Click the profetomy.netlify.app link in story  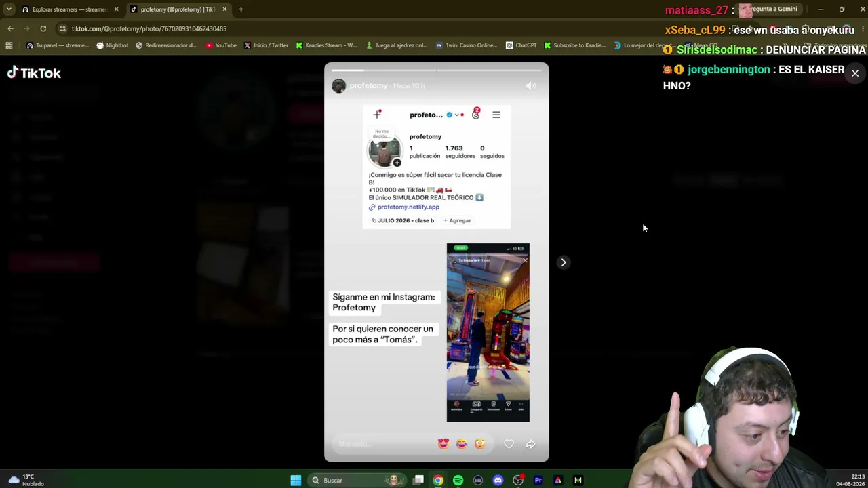pos(408,207)
